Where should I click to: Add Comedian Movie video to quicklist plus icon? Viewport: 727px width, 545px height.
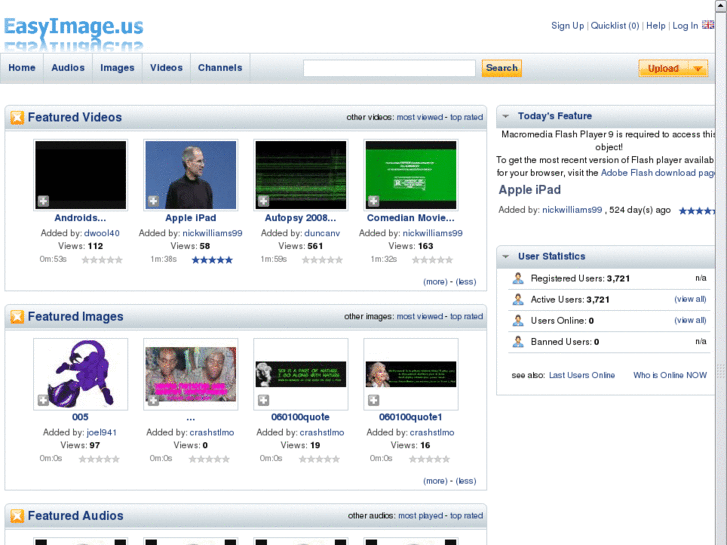pyautogui.click(x=373, y=201)
